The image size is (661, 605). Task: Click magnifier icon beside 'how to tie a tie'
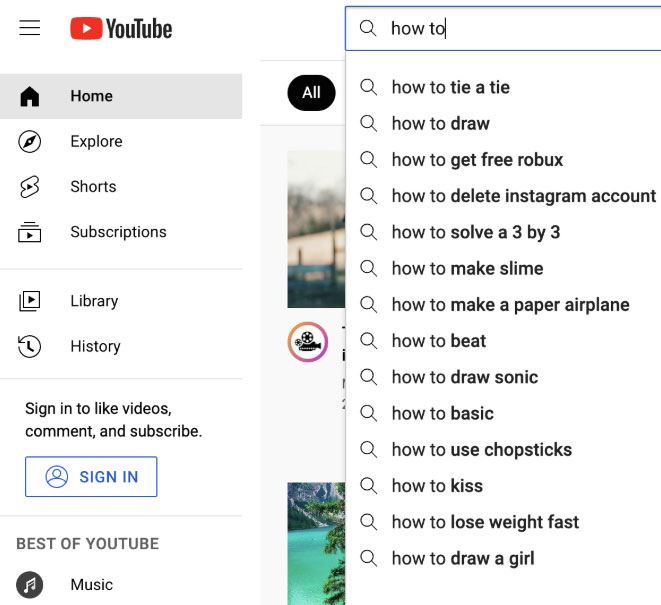(x=368, y=87)
